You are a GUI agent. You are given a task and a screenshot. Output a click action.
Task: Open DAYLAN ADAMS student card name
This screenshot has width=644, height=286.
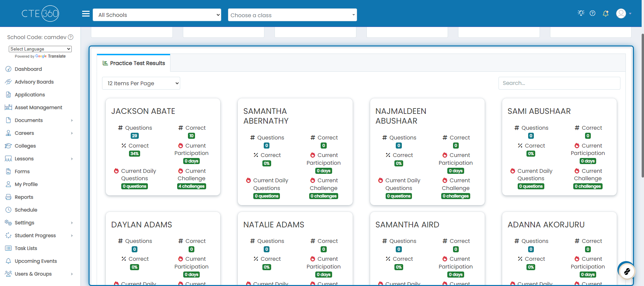tap(141, 225)
